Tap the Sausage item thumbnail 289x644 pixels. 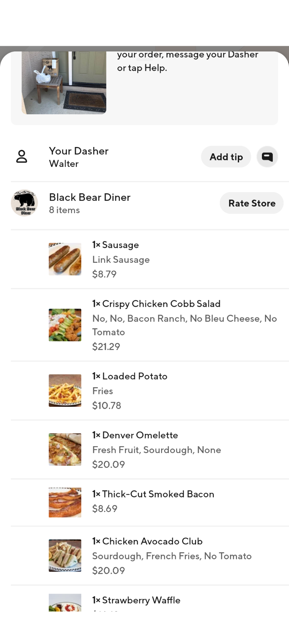[x=65, y=259]
